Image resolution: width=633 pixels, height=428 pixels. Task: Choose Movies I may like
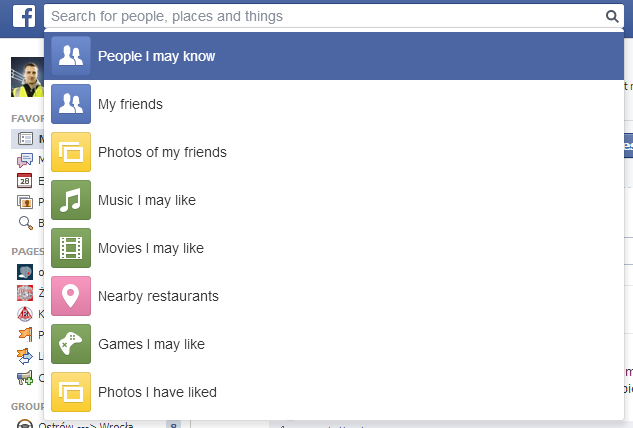click(x=333, y=248)
